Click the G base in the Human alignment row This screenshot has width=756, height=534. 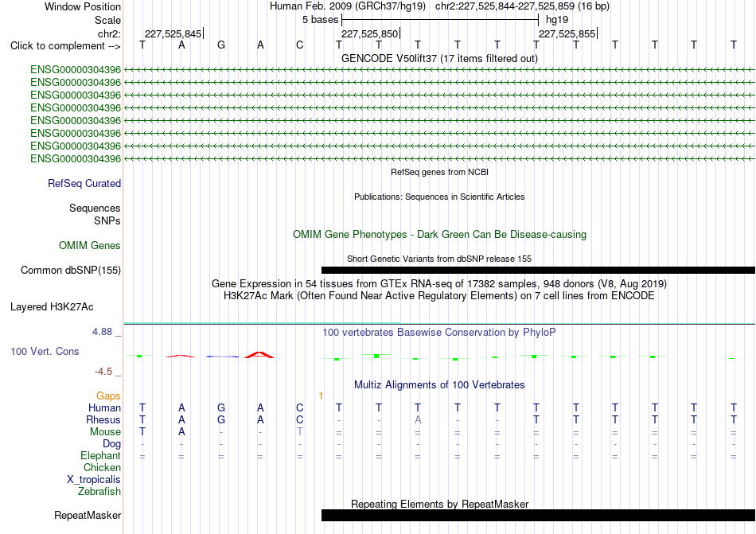tap(220, 407)
